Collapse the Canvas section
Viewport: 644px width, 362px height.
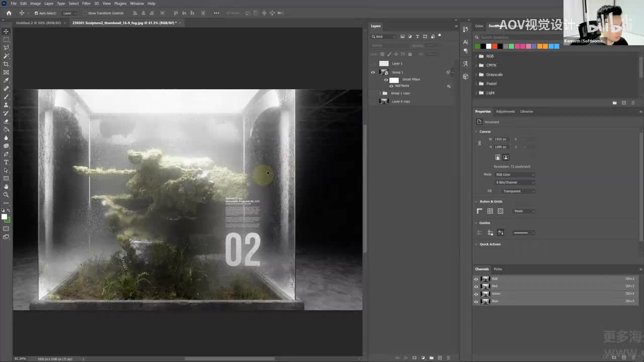click(476, 132)
